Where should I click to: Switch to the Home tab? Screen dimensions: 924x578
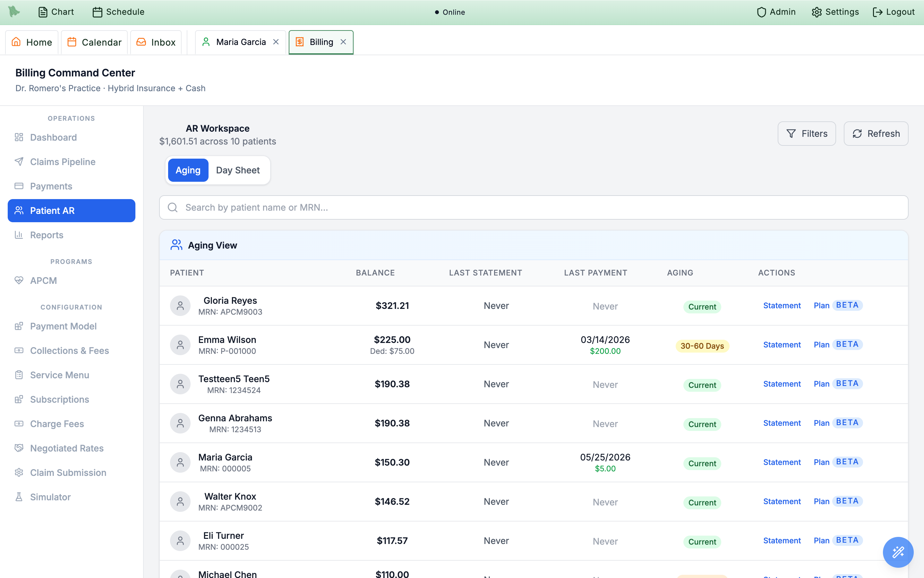point(32,42)
